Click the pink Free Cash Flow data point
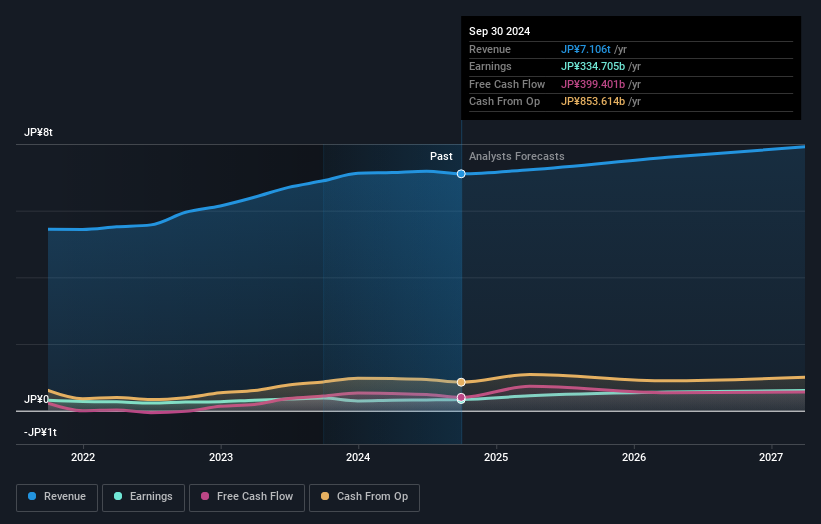Screen dimensions: 821x524 tap(461, 397)
